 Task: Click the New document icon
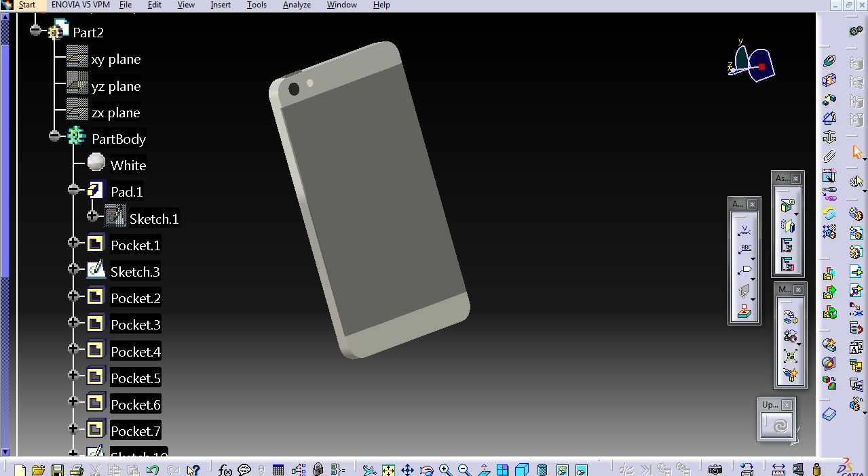(x=20, y=470)
